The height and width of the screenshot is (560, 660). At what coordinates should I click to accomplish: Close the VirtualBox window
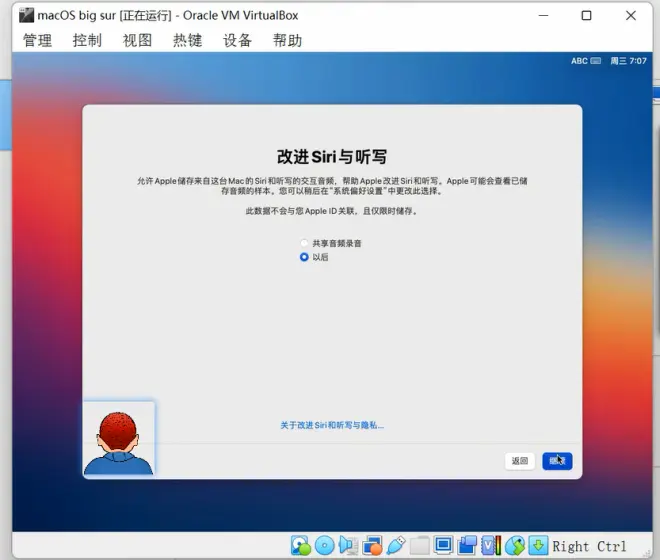point(631,16)
